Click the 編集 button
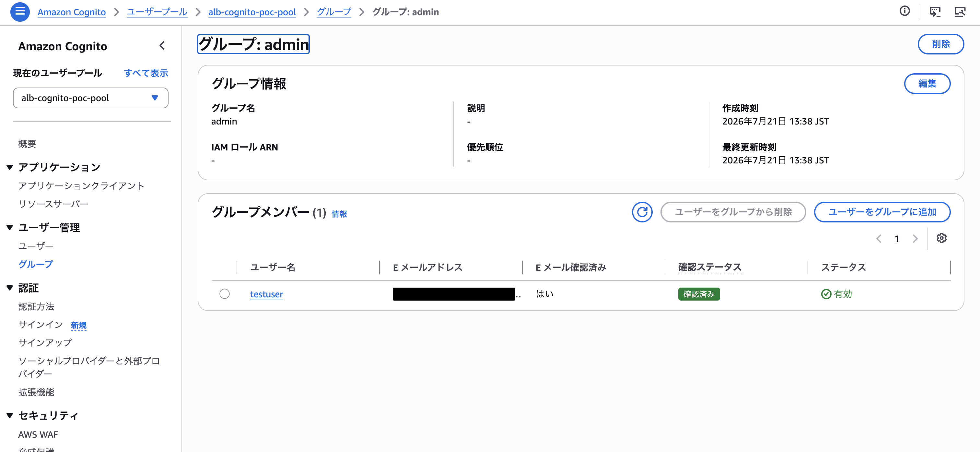 click(927, 83)
